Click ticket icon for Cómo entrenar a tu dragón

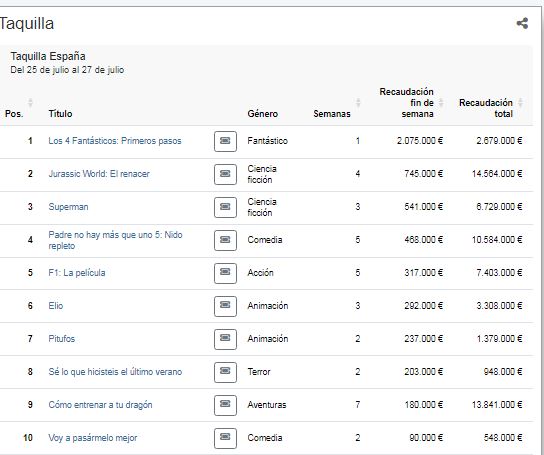(x=225, y=405)
